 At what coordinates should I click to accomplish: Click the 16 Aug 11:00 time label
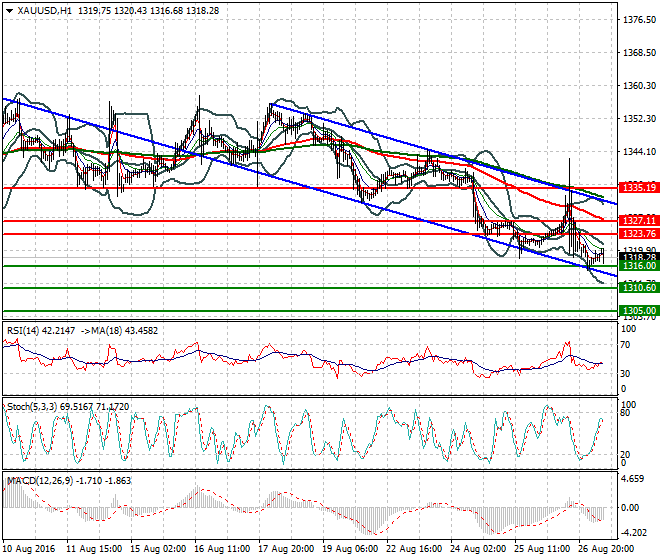[x=222, y=549]
